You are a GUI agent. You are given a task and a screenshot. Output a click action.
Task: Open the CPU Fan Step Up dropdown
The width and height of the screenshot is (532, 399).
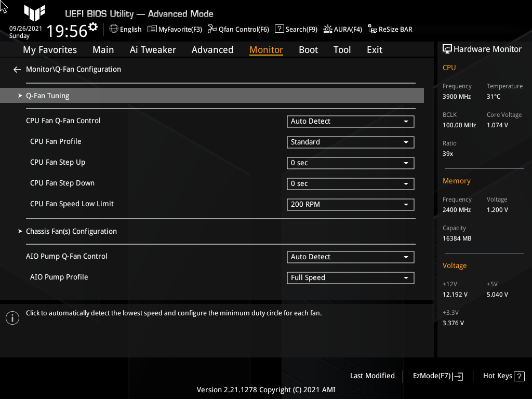click(x=350, y=163)
